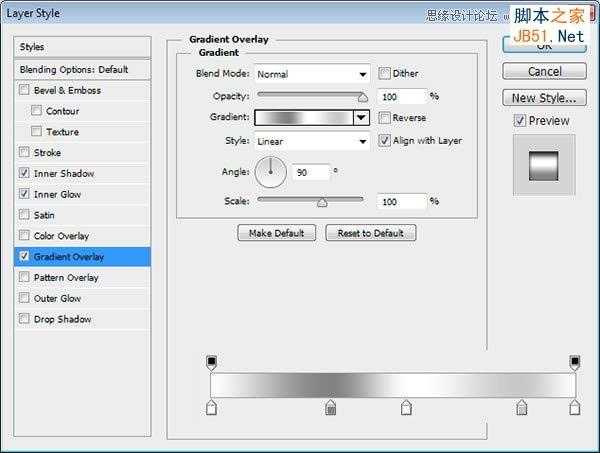Select the light gray color stop
The width and height of the screenshot is (600, 453).
point(522,407)
